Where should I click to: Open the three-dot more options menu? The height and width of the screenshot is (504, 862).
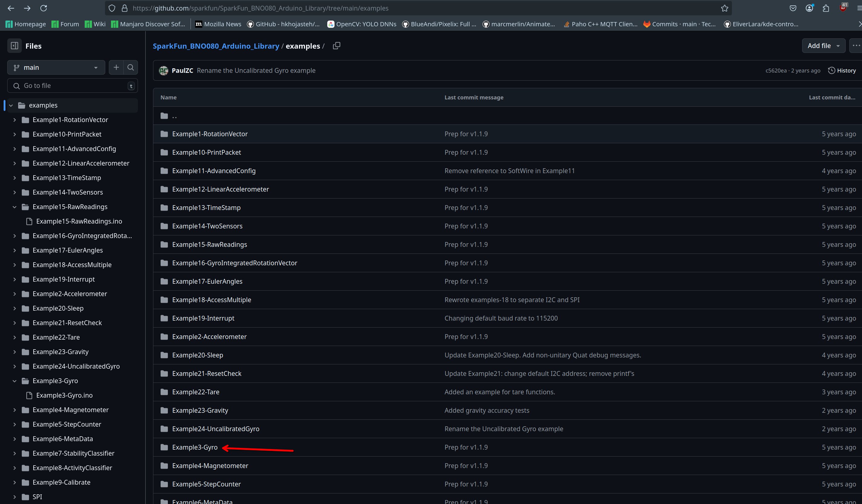(856, 46)
